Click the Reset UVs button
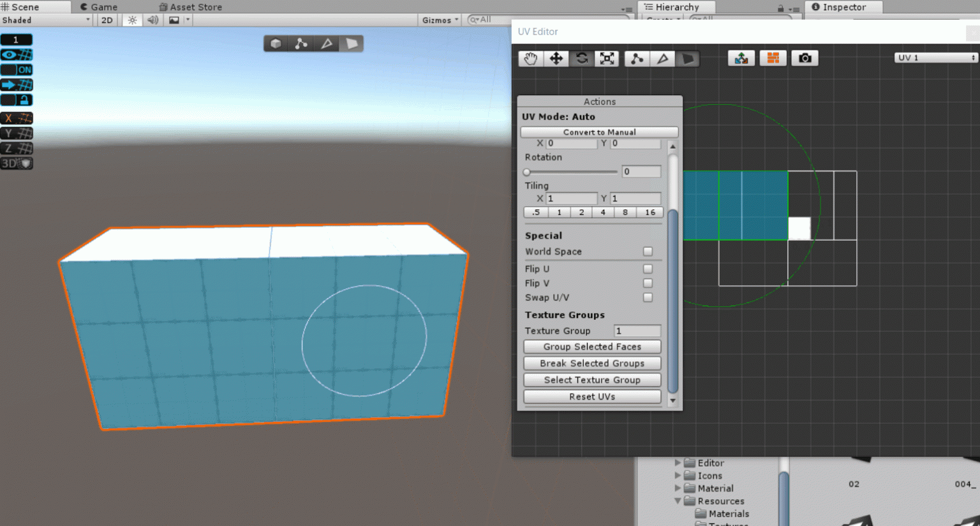Image resolution: width=980 pixels, height=526 pixels. coord(592,396)
